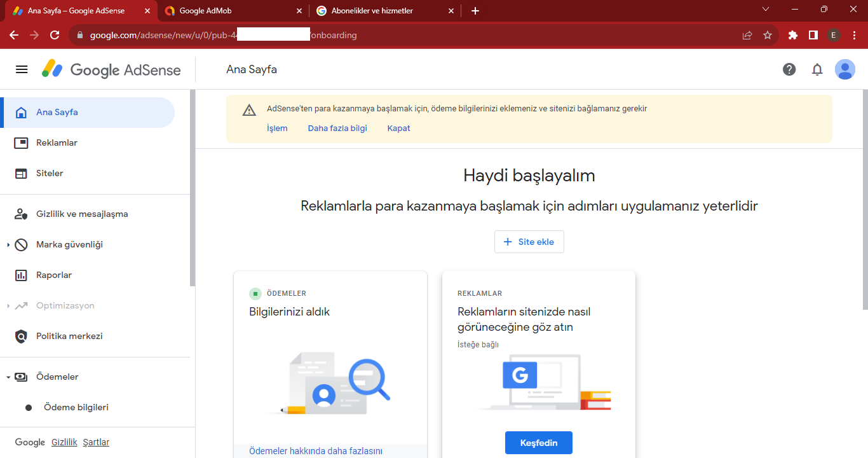Click the Siteler sites icon in sidebar

tap(21, 174)
